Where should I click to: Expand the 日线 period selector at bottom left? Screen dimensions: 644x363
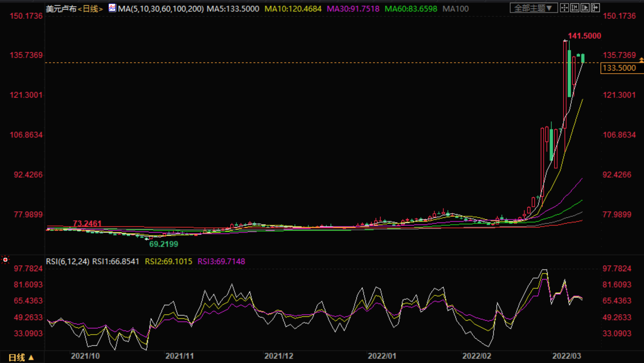21,357
